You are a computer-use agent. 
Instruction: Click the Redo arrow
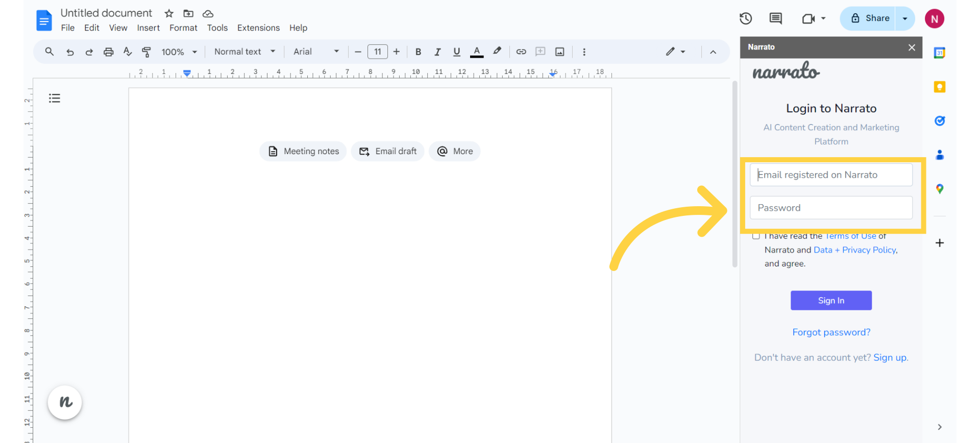tap(89, 52)
